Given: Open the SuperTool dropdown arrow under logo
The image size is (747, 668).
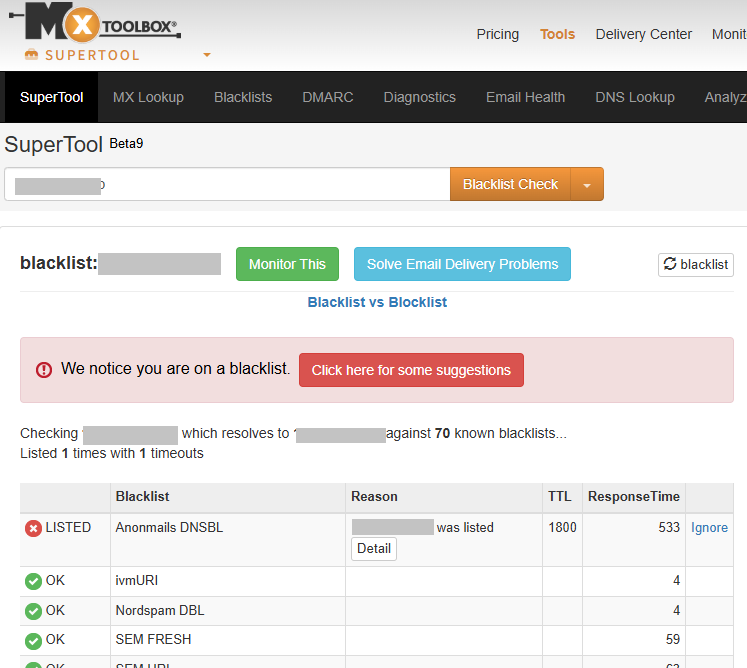Looking at the screenshot, I should [x=207, y=55].
